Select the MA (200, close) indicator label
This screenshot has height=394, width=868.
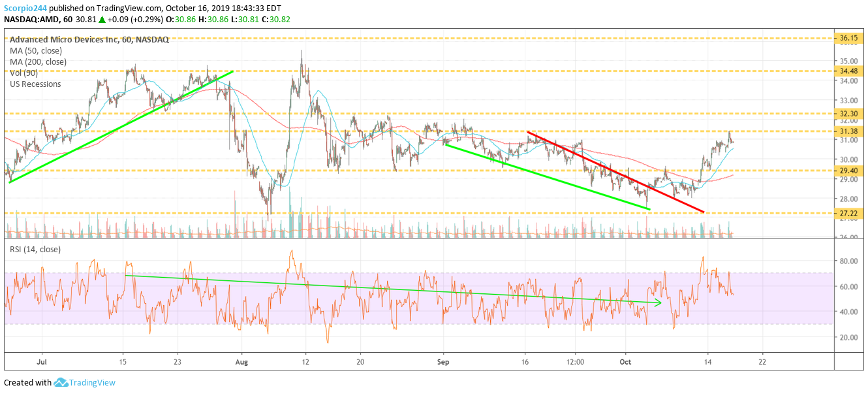(38, 62)
